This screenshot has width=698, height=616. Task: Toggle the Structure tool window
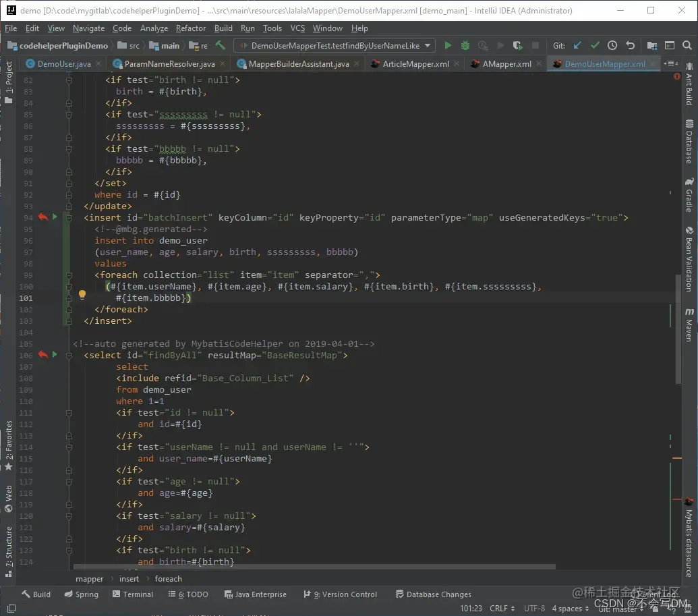[x=9, y=551]
